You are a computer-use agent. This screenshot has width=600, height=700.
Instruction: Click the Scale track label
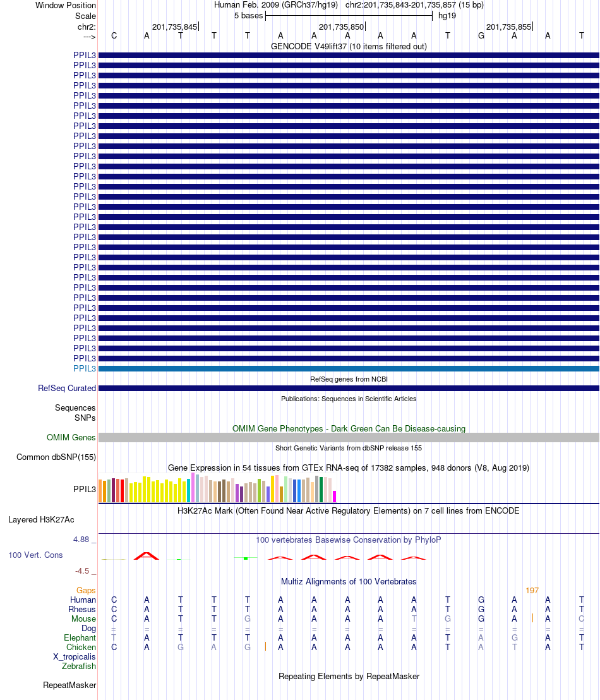(x=85, y=16)
